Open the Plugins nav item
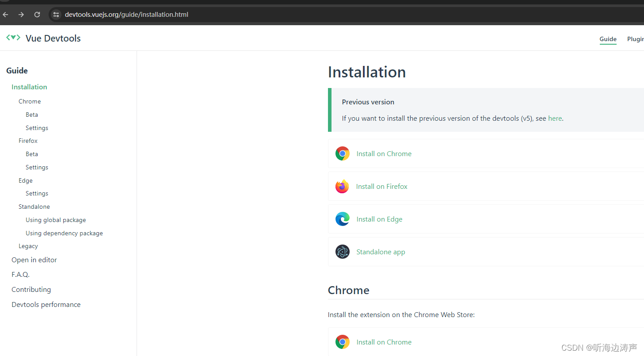 pos(636,39)
